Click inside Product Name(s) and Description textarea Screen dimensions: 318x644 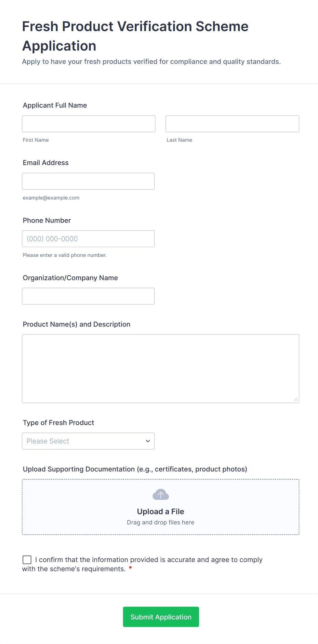tap(161, 369)
